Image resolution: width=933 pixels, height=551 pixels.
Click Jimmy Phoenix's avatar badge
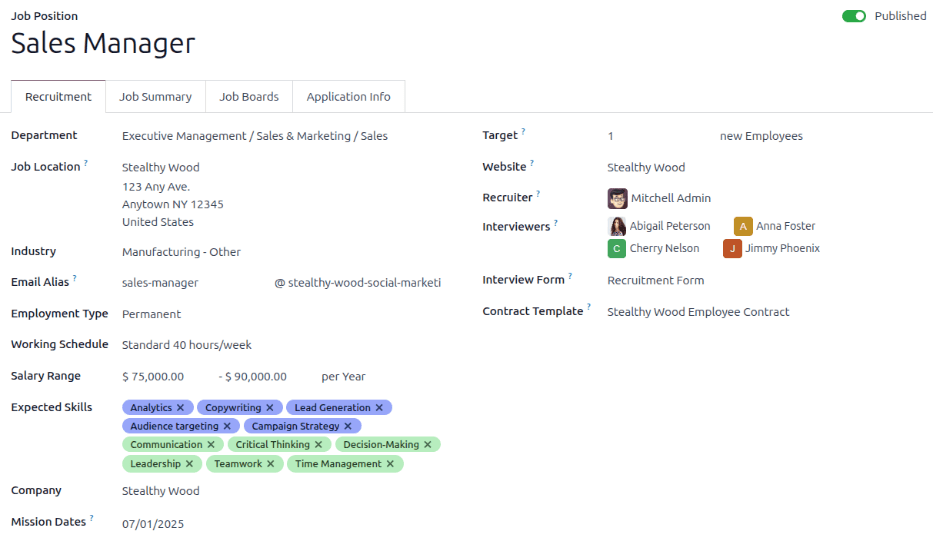733,248
